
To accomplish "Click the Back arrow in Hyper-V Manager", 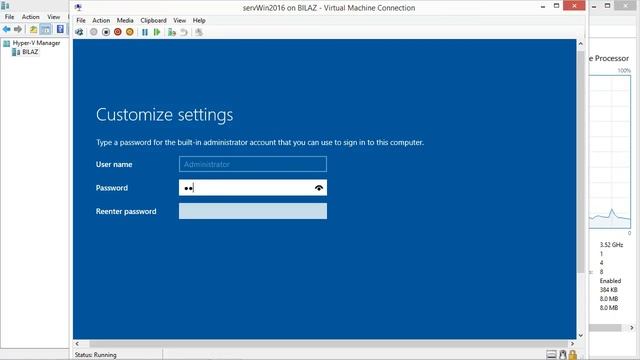I will pos(7,29).
